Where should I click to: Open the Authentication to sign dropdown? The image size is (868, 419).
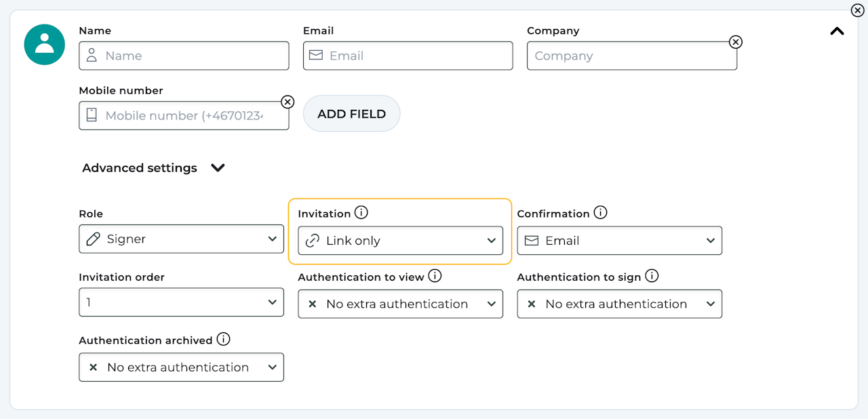pyautogui.click(x=619, y=304)
